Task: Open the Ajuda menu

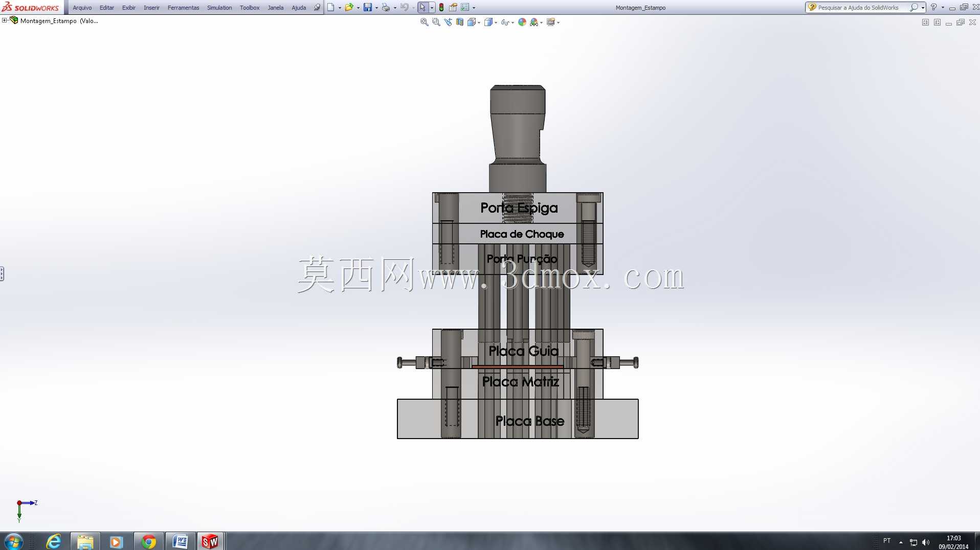Action: tap(299, 8)
